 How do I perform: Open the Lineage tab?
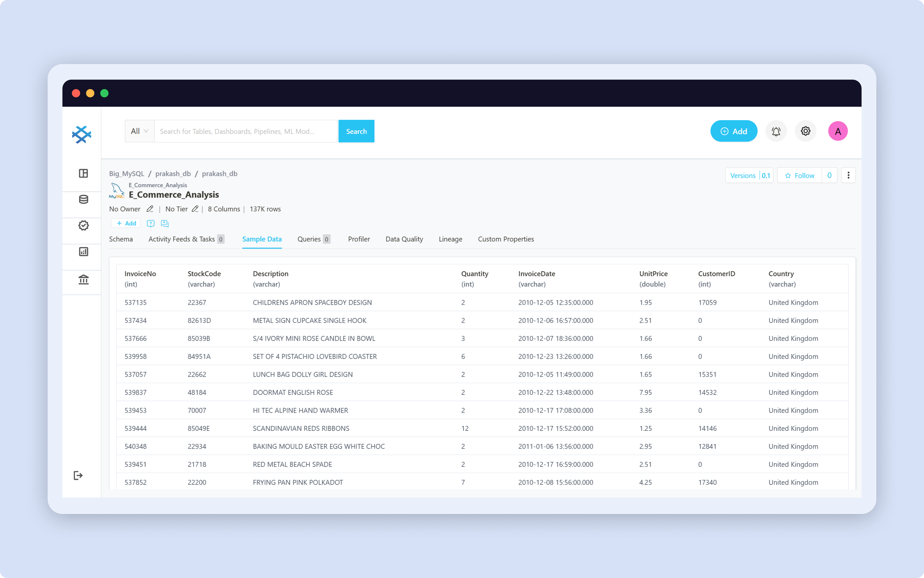tap(451, 239)
